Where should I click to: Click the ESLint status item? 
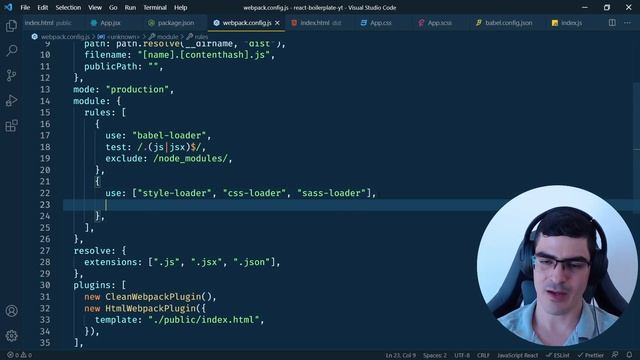(x=558, y=356)
